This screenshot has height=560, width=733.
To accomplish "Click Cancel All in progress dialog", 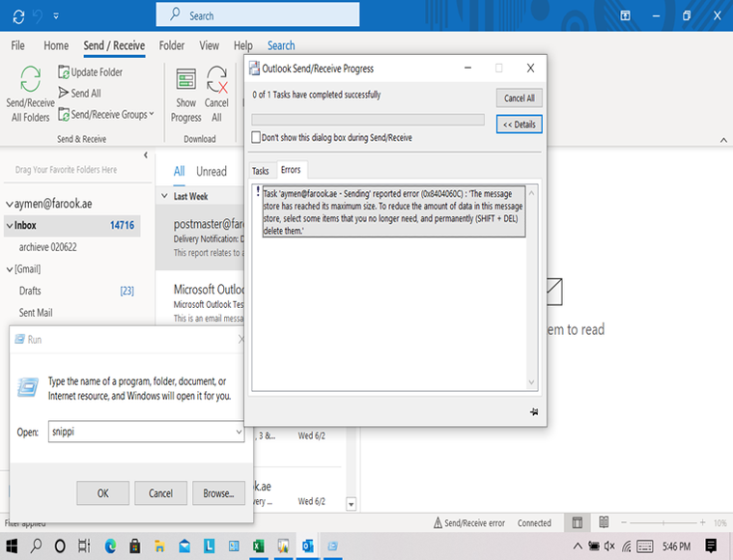I will pyautogui.click(x=519, y=98).
